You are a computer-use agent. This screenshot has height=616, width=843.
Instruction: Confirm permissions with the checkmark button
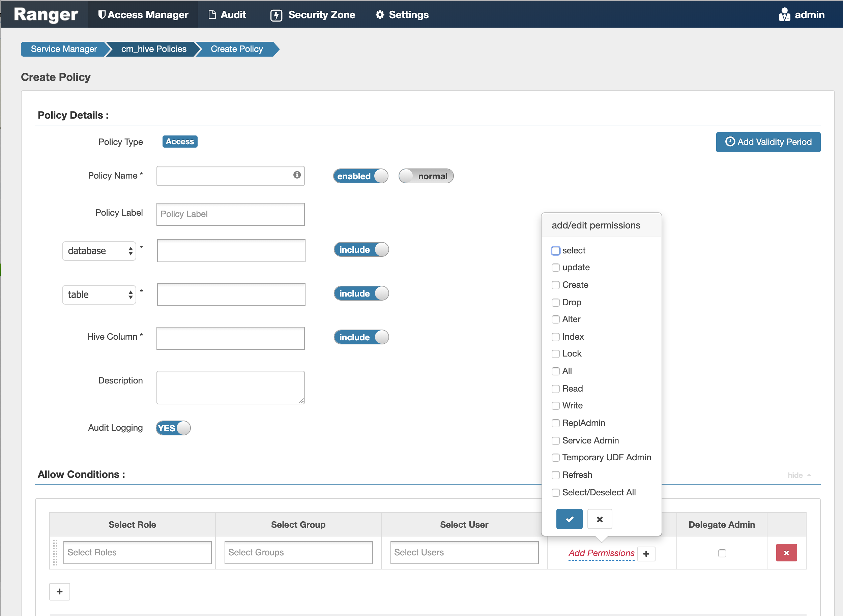(x=569, y=519)
